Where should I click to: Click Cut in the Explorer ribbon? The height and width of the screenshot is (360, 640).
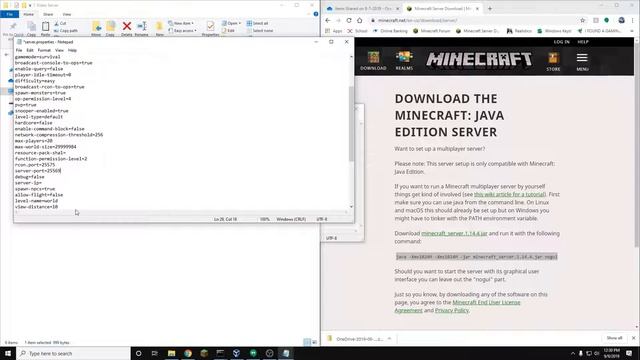[x=60, y=23]
